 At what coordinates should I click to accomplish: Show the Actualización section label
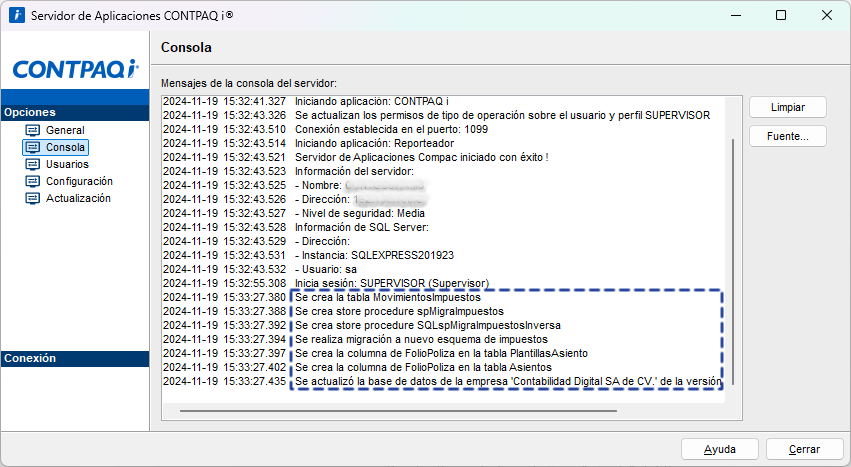pos(78,198)
